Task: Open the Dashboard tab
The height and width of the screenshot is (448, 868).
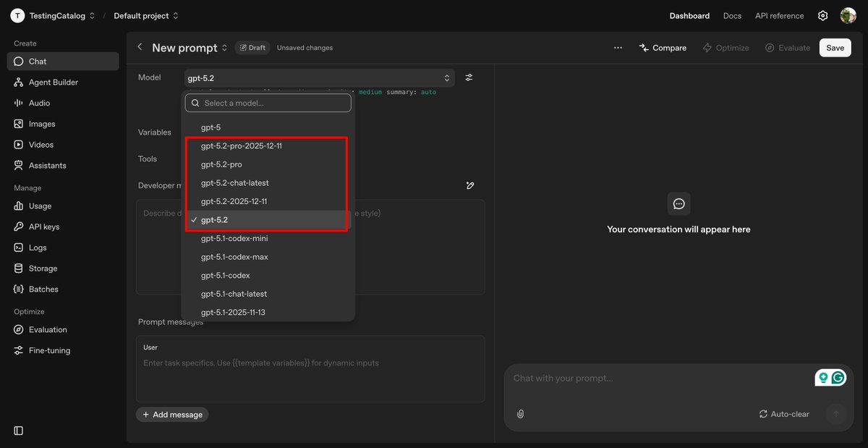Action: pyautogui.click(x=689, y=16)
